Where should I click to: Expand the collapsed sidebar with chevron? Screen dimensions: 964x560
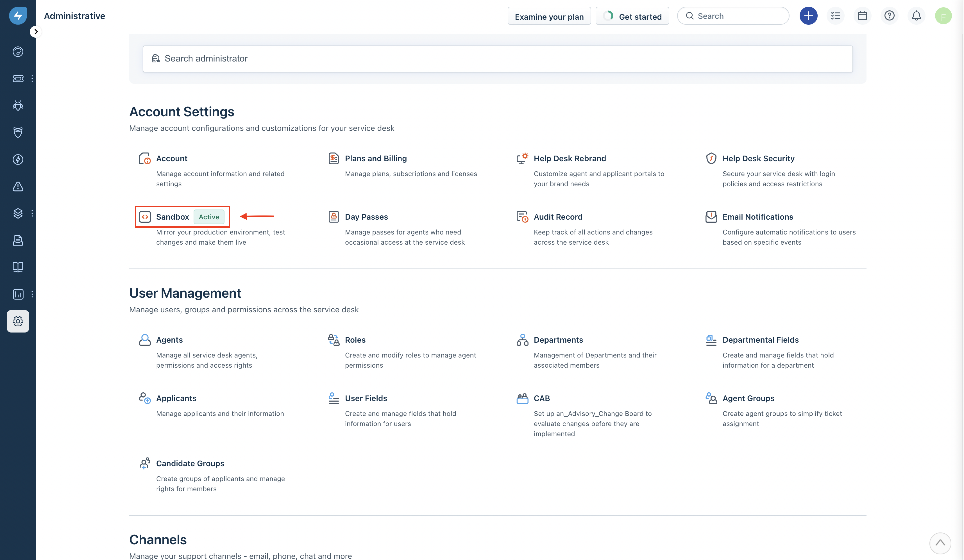36,32
